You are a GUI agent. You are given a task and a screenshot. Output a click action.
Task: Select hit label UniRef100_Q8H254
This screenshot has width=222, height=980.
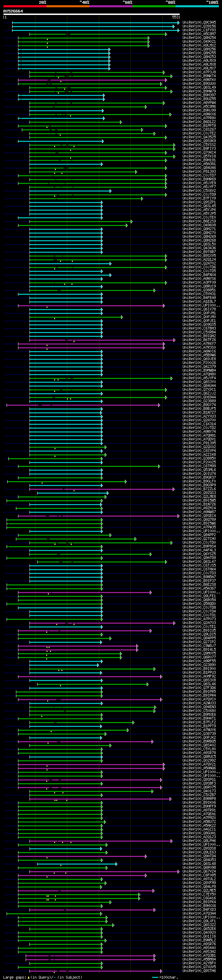pyautogui.click(x=199, y=38)
